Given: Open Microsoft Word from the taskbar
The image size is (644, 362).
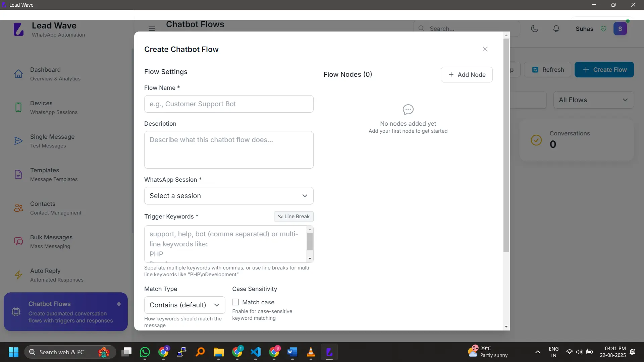Looking at the screenshot, I should click(292, 352).
